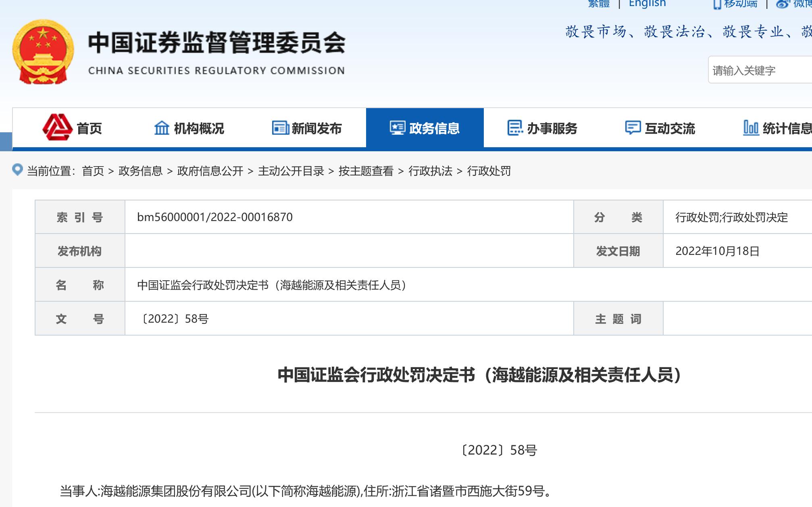Viewport: 812px width, 507px height.
Task: Open the 办事服务 menu tab
Action: pyautogui.click(x=552, y=128)
